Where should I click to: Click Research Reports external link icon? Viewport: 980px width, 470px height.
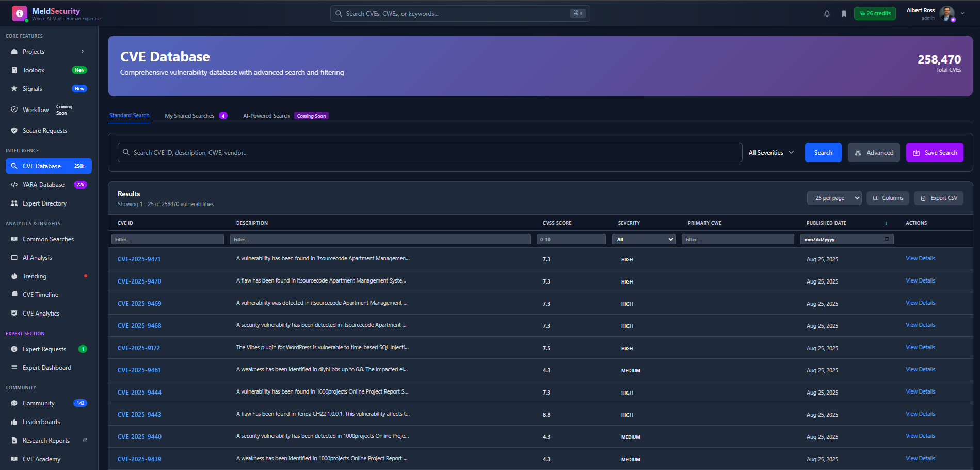pyautogui.click(x=85, y=441)
